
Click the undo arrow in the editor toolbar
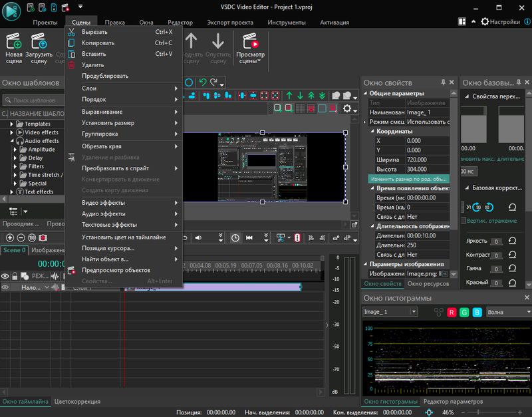tap(202, 82)
